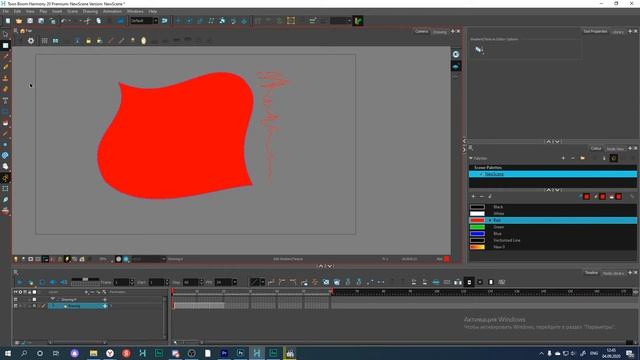
Task: Click the Start frame input field
Action: coord(156,282)
